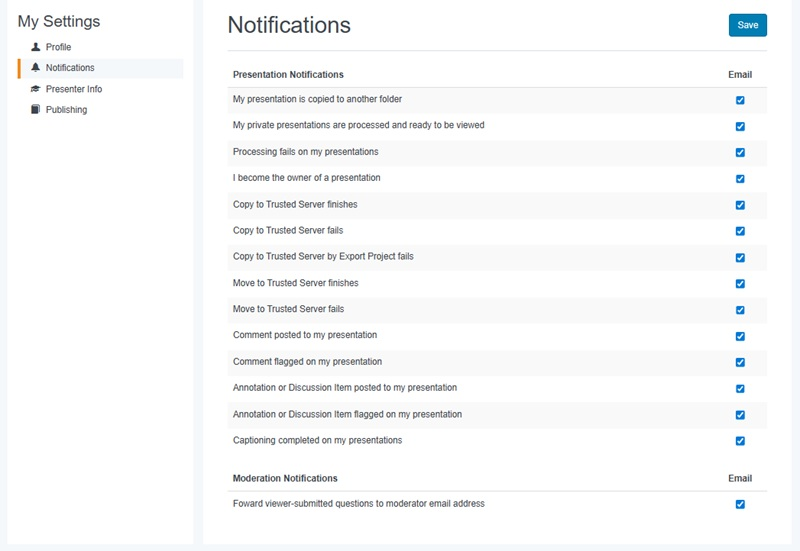Open the Profile settings page
This screenshot has width=800, height=551.
coord(58,47)
